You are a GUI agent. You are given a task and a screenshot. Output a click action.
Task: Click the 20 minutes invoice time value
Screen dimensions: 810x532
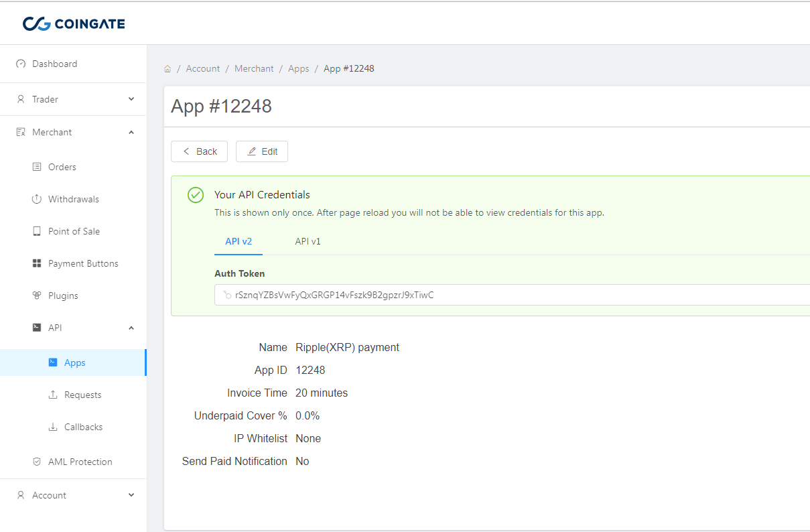[x=322, y=393]
